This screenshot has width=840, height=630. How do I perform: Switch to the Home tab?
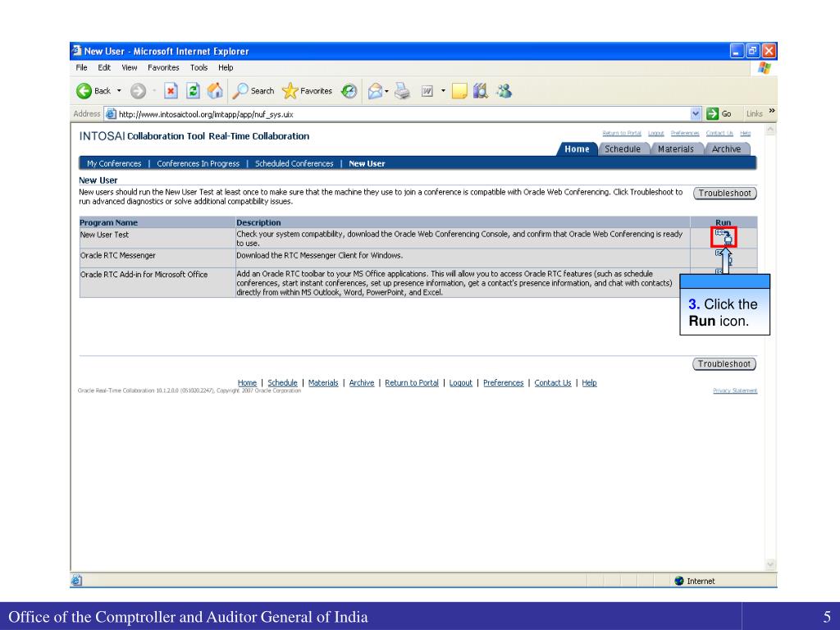click(577, 149)
